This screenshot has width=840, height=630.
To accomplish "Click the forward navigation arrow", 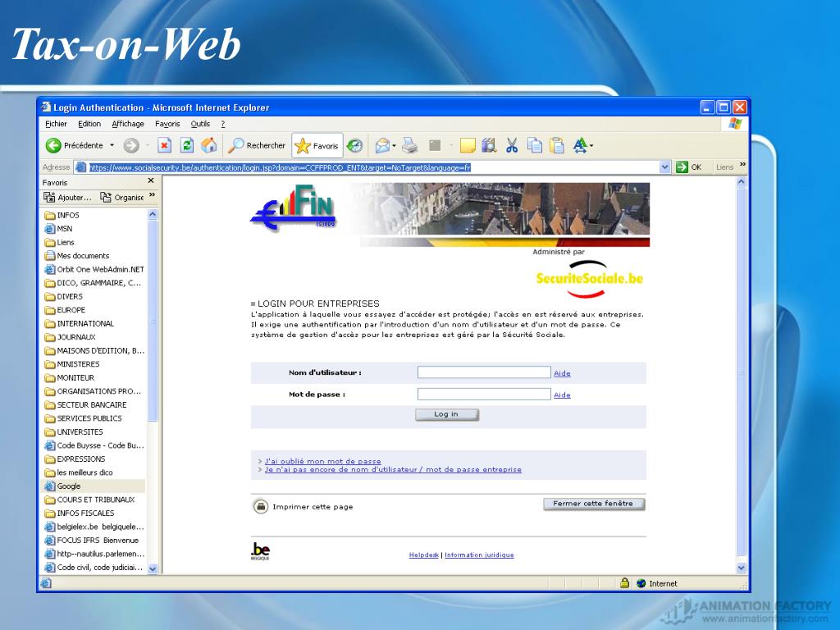I will pos(131,145).
